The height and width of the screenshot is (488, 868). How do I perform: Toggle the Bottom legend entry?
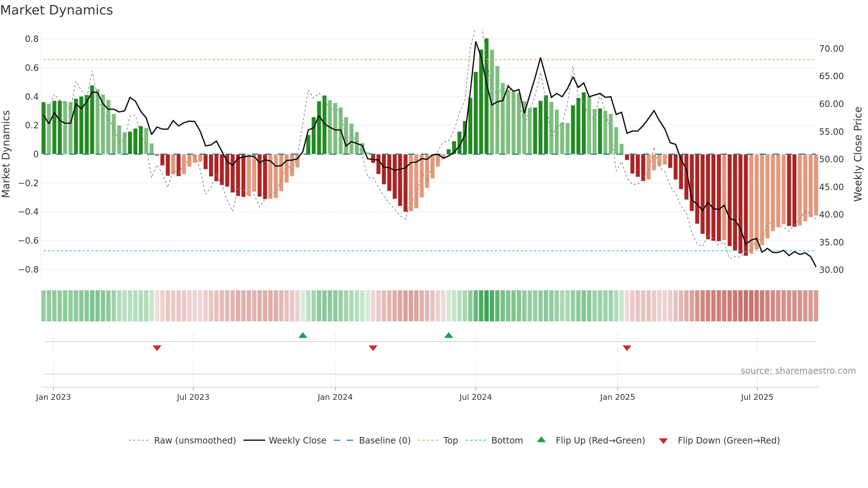[x=495, y=440]
